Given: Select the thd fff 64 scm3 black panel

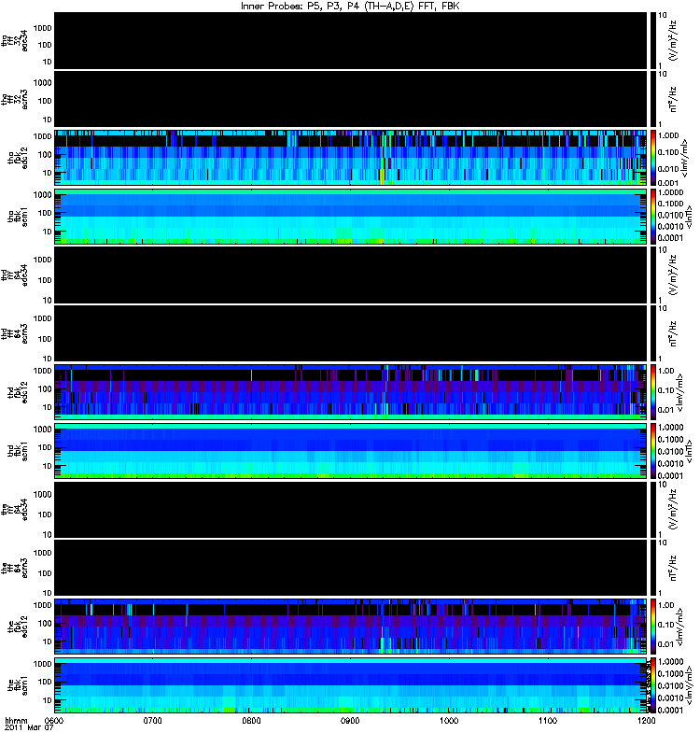Looking at the screenshot, I should click(351, 333).
